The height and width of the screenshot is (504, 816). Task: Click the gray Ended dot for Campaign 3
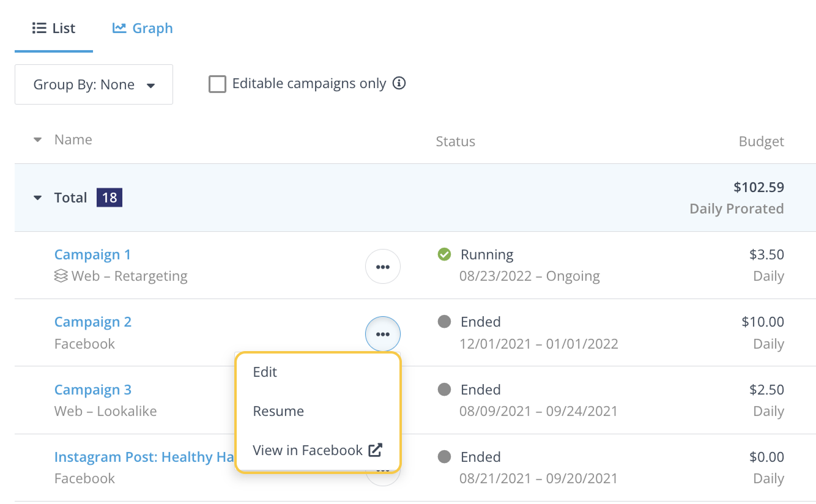tap(445, 390)
